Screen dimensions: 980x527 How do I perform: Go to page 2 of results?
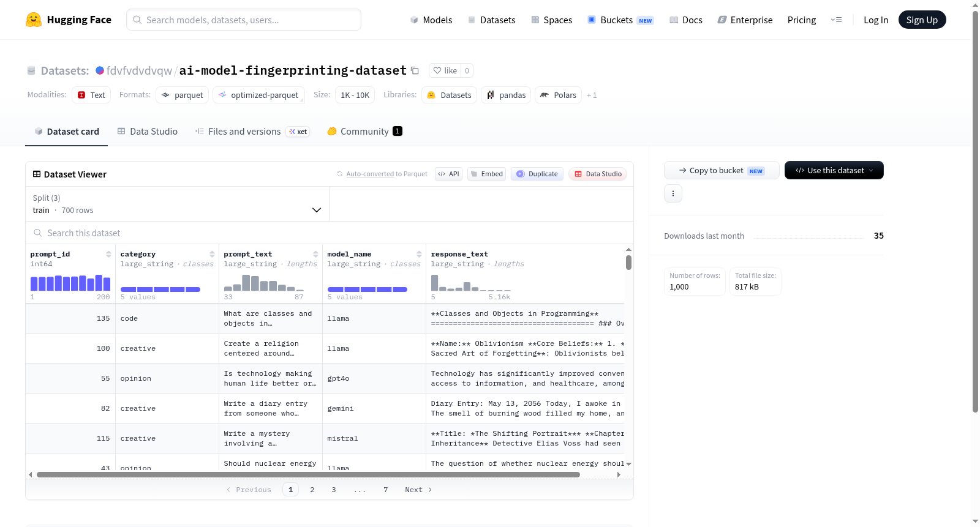(312, 490)
